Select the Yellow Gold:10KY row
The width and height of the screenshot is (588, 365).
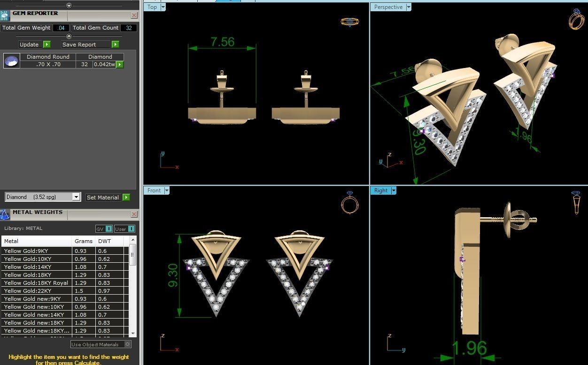pos(65,259)
